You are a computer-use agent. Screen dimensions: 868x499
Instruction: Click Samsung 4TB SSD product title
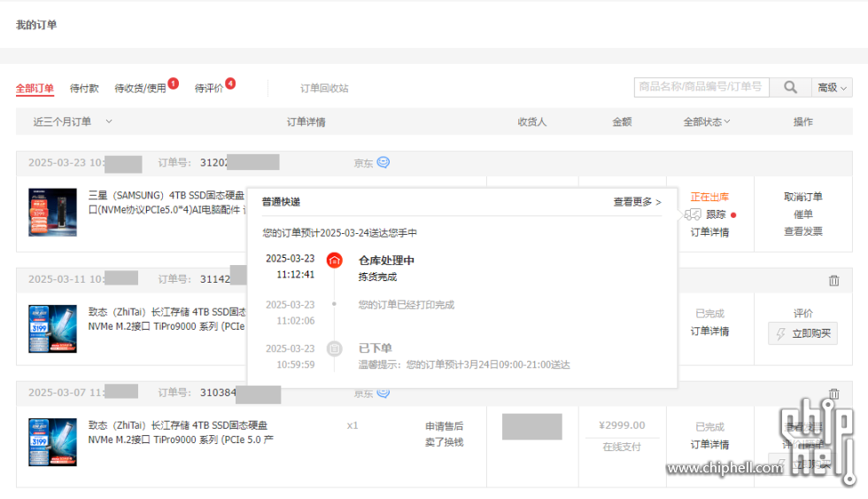pyautogui.click(x=167, y=202)
